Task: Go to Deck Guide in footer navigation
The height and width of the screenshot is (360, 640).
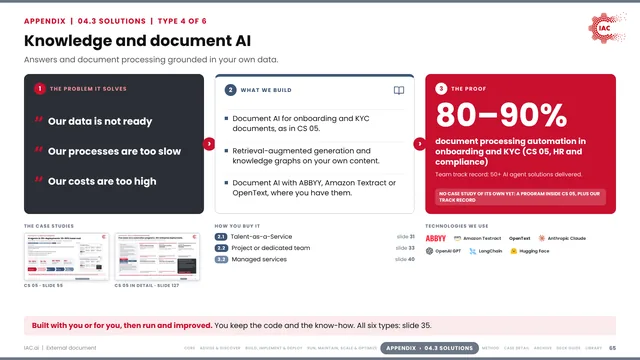Action: pos(568,348)
